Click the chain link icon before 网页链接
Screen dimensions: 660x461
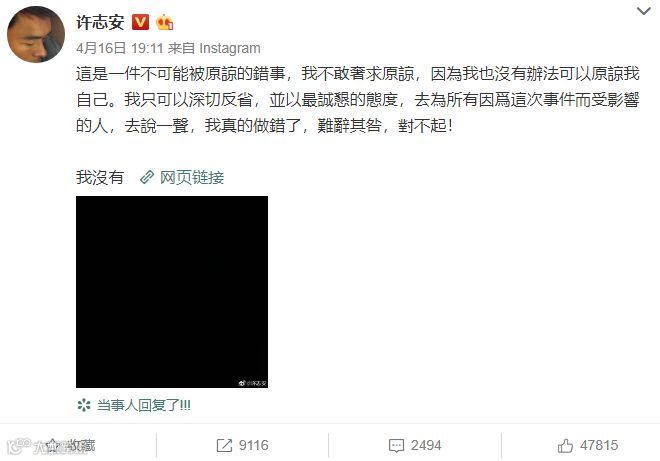point(147,177)
